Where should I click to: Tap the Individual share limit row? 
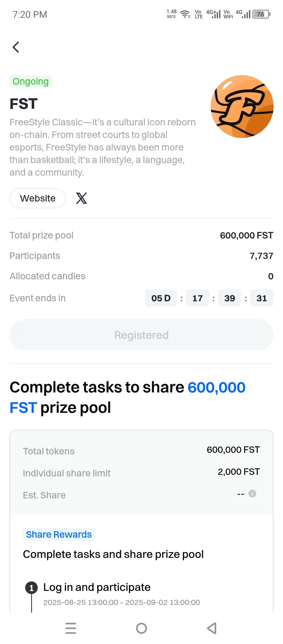point(141,473)
